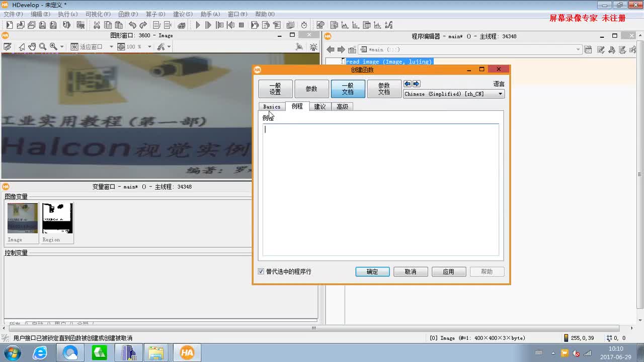Click the 一般设置 button
644x362 pixels.
coord(275,89)
